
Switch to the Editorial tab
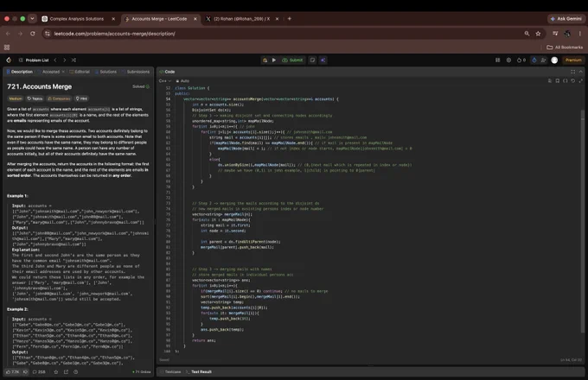[80, 72]
